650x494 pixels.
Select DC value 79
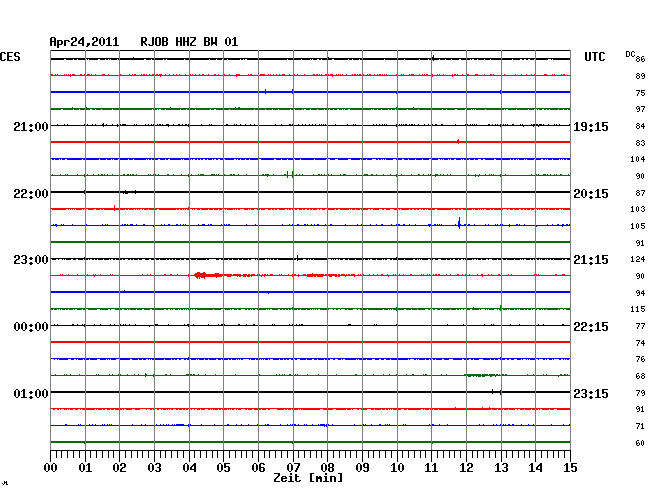tap(640, 393)
